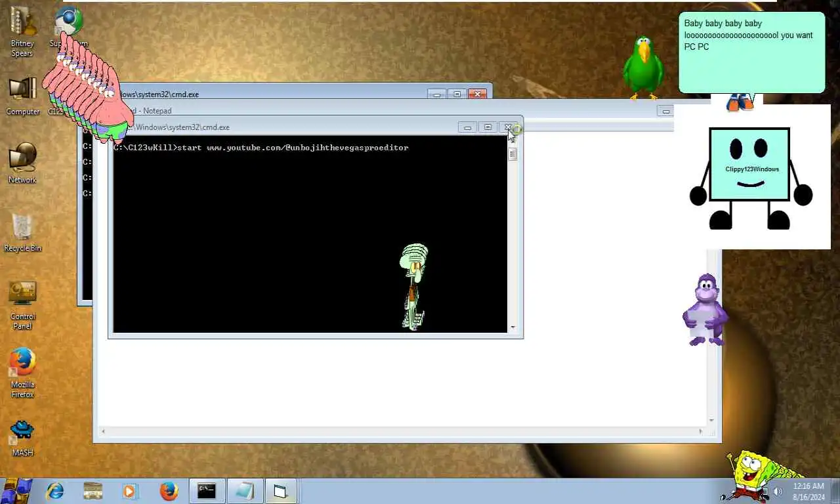The width and height of the screenshot is (840, 504).
Task: Click the Windows Start button
Action: [16, 490]
